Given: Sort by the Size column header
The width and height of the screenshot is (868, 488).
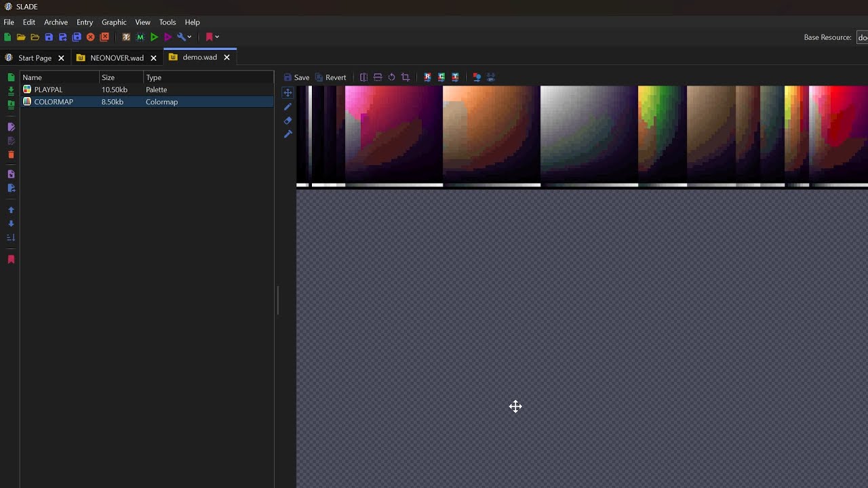Looking at the screenshot, I should (121, 77).
